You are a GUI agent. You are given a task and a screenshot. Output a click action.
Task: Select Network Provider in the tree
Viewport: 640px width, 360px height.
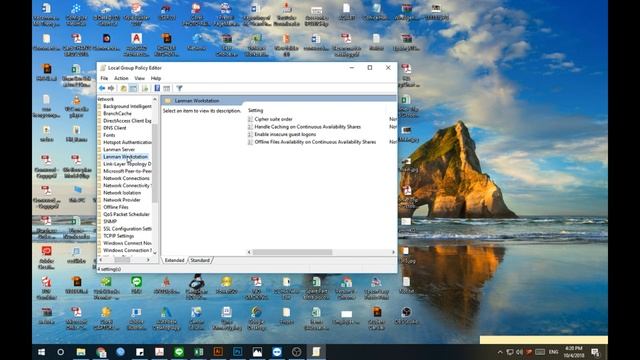pyautogui.click(x=122, y=200)
